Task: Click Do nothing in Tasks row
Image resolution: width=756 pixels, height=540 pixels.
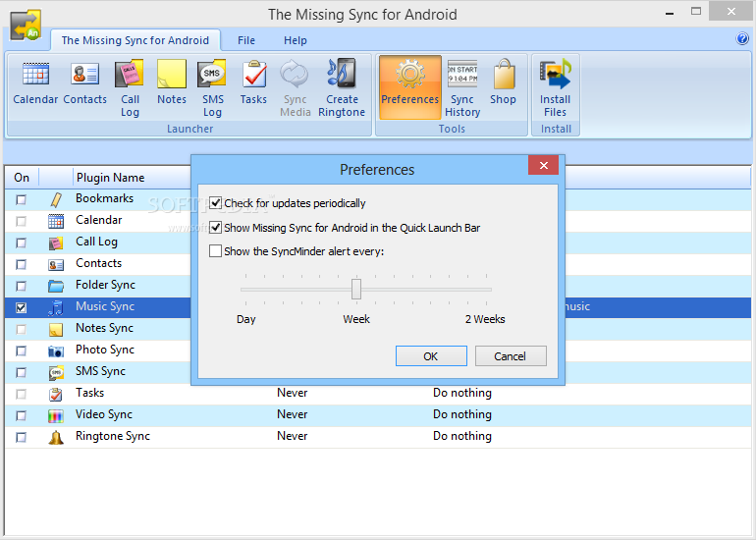Action: pos(461,393)
